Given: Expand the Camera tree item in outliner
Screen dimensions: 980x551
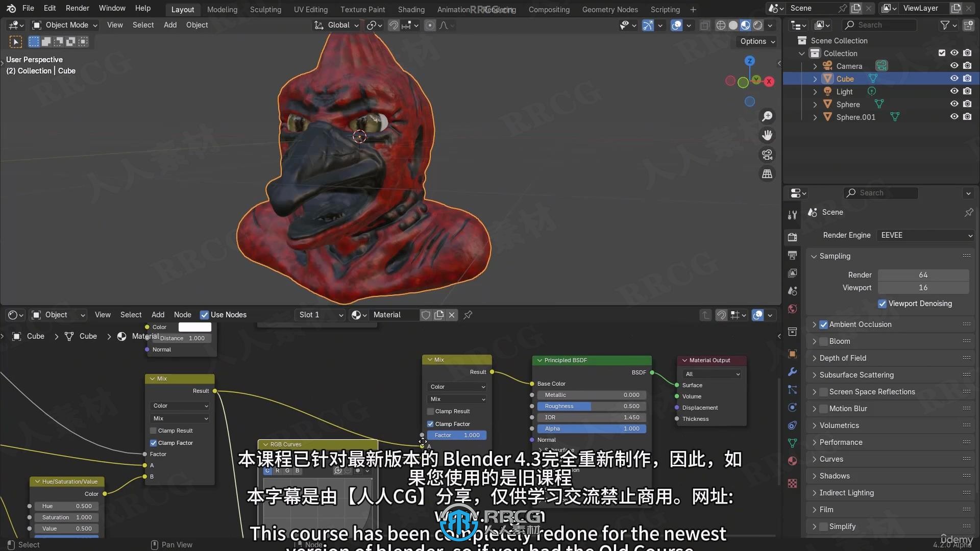Looking at the screenshot, I should (815, 66).
